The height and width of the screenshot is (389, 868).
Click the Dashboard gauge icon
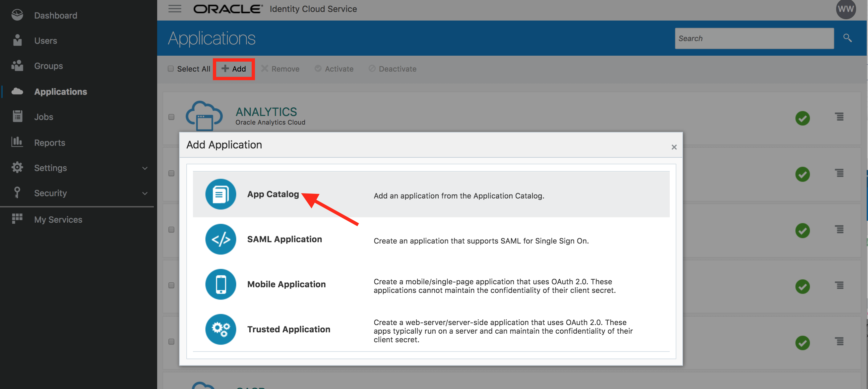[x=17, y=15]
